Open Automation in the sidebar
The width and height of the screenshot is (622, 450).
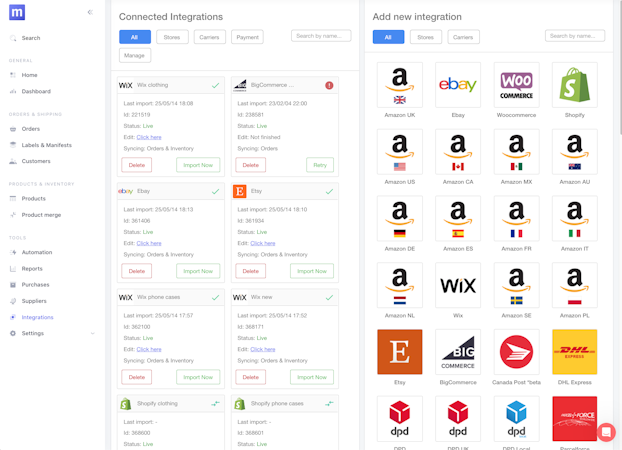coord(37,252)
